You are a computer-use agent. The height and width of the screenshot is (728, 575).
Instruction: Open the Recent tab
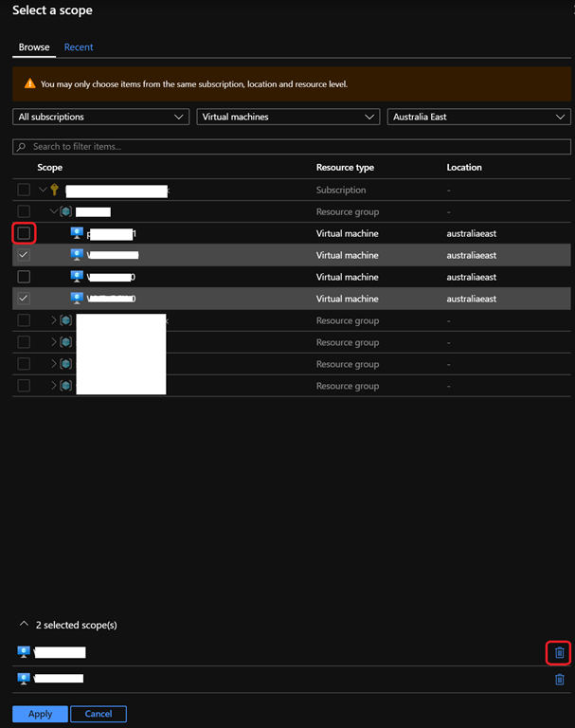tap(79, 47)
